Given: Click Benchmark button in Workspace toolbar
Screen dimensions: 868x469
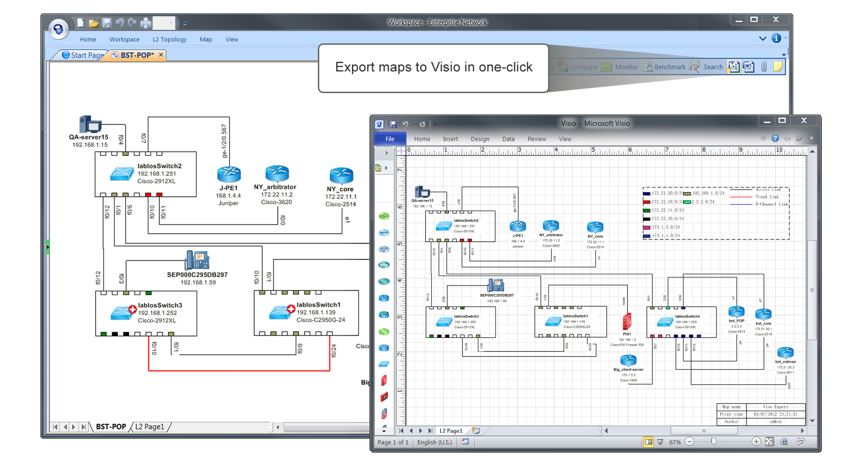Looking at the screenshot, I should pyautogui.click(x=664, y=67).
